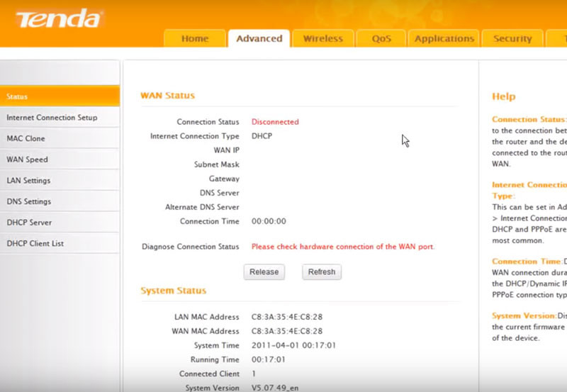
Task: Open the DHCP Server page
Action: (x=60, y=223)
